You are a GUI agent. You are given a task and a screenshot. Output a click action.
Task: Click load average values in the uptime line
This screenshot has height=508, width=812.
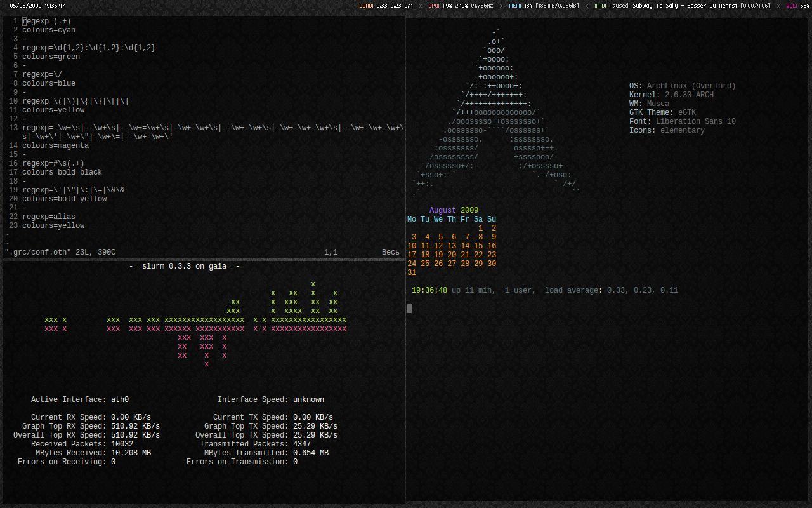click(643, 290)
